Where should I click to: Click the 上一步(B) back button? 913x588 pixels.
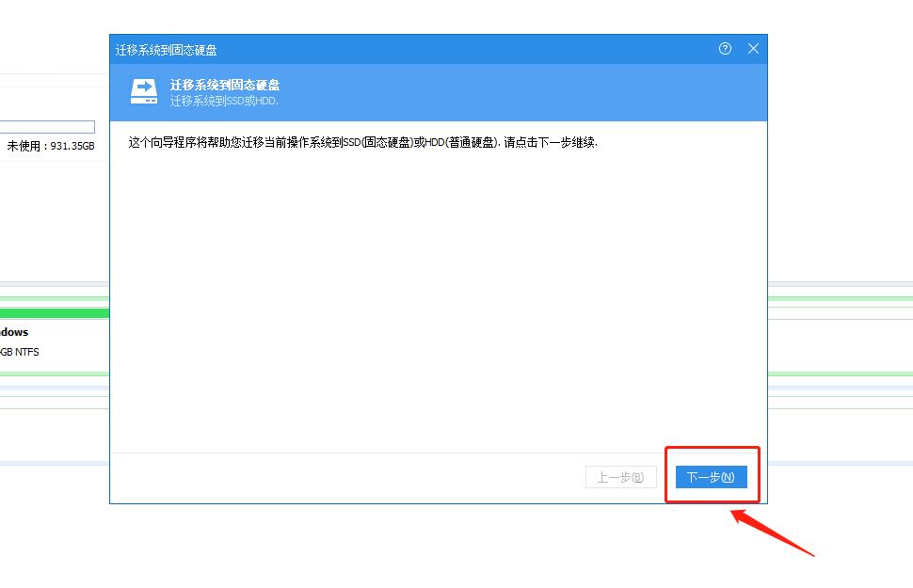click(x=619, y=476)
